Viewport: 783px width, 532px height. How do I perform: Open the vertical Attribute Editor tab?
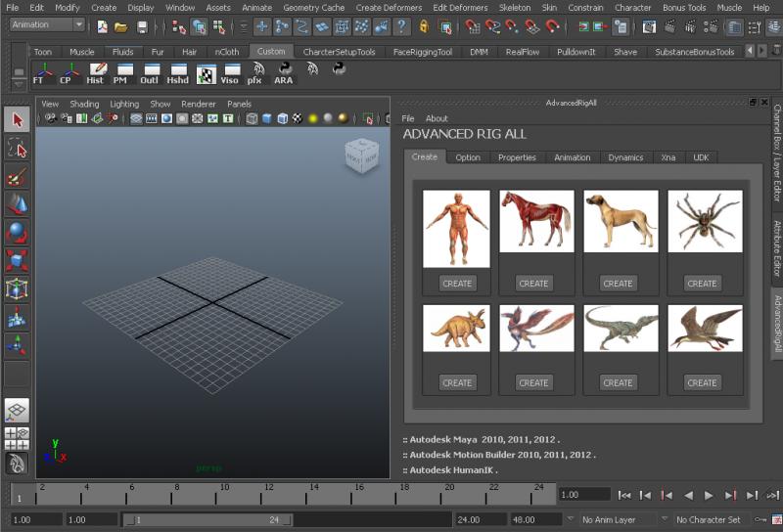tap(777, 248)
